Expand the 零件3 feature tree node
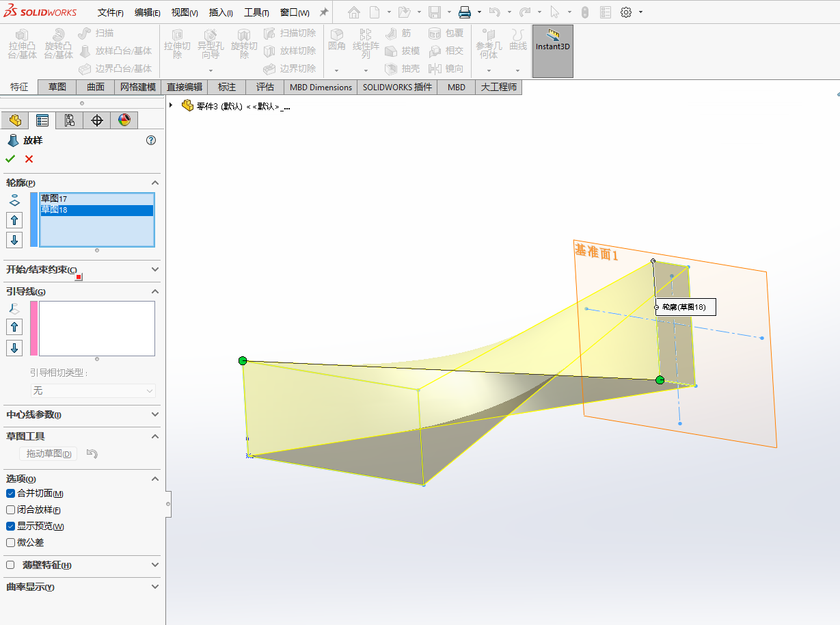840x625 pixels. tap(171, 105)
